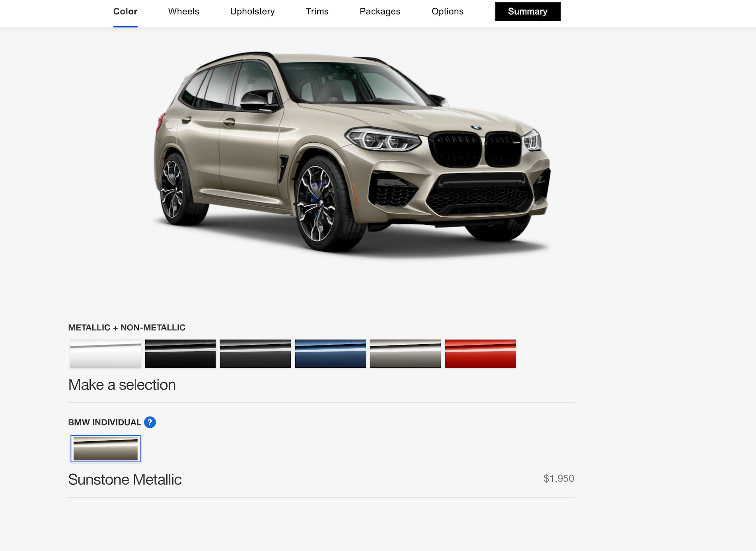Image resolution: width=756 pixels, height=551 pixels.
Task: Select the white paint swatch
Action: (x=105, y=353)
